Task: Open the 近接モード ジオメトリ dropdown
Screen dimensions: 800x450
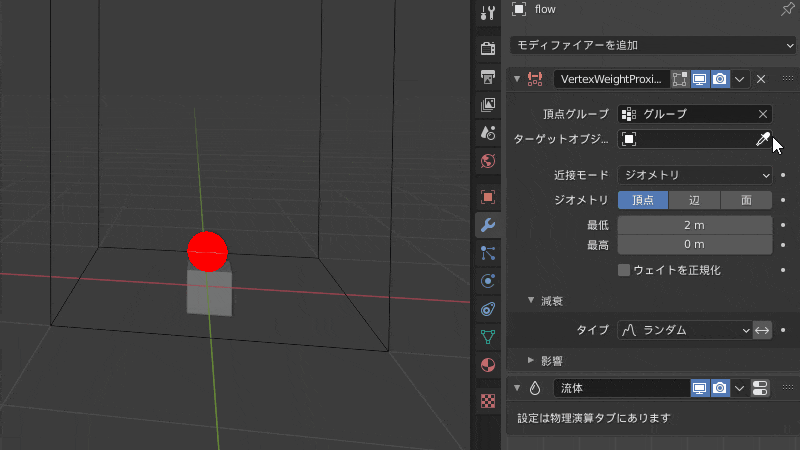Action: [694, 175]
